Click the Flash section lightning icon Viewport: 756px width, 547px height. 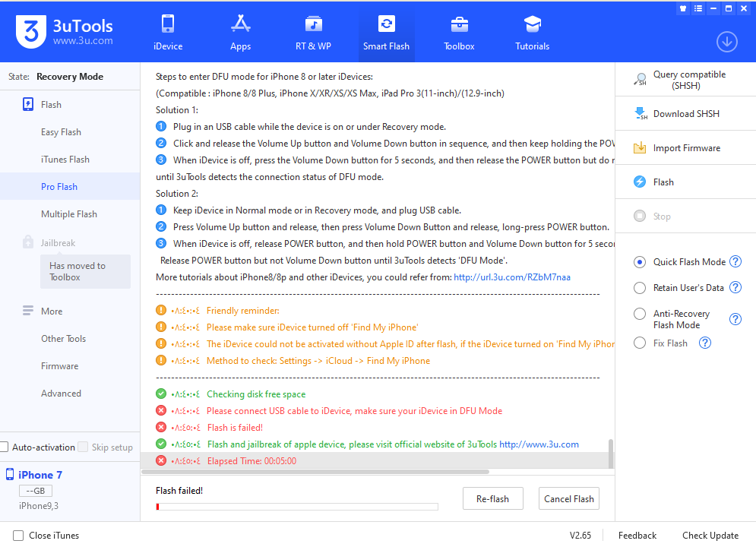pos(28,104)
